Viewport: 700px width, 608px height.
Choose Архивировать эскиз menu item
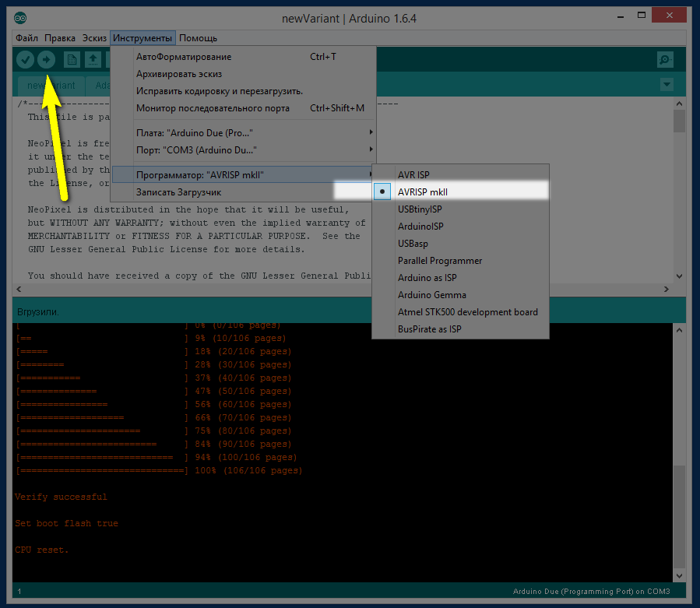click(x=244, y=74)
